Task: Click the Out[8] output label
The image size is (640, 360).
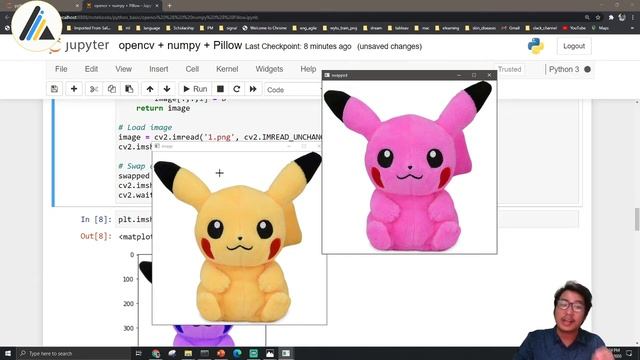Action: [96, 236]
